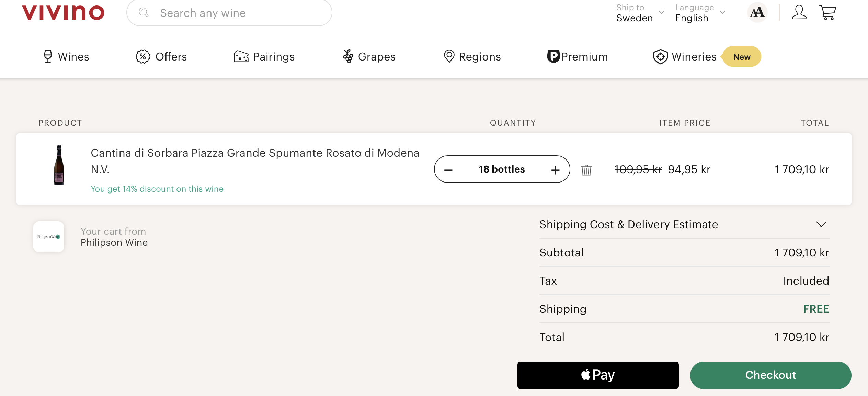Delete the wine with the trash icon
This screenshot has height=396, width=868.
tap(586, 170)
